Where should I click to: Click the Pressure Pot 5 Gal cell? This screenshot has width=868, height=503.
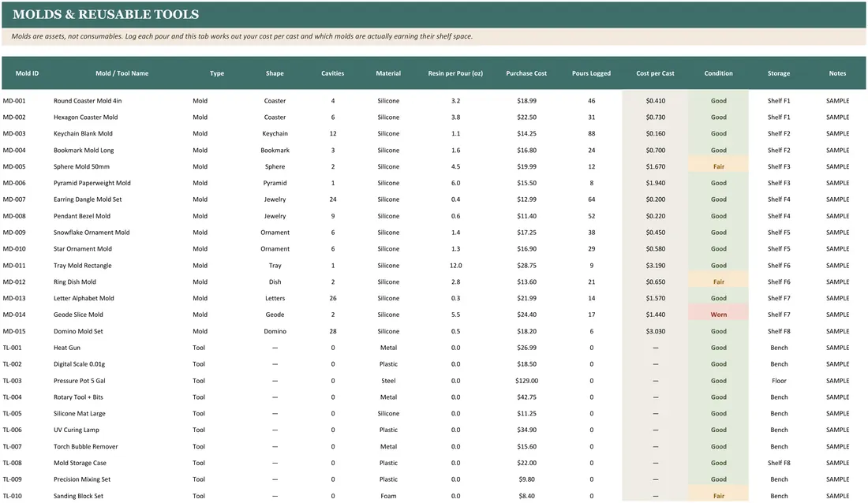tap(79, 381)
